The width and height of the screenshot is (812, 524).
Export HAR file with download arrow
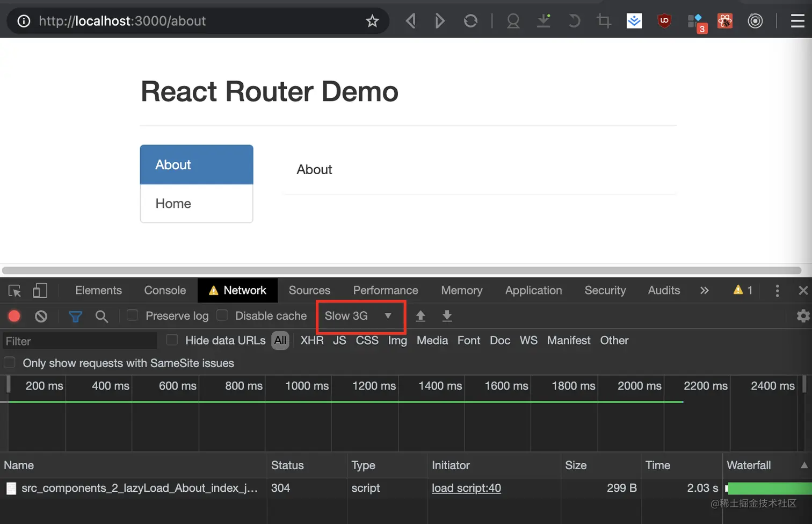[447, 316]
